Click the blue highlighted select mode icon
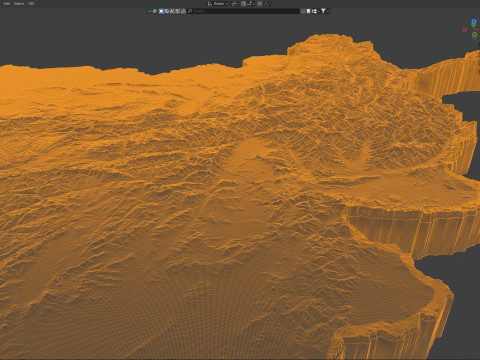The width and height of the screenshot is (480, 360). coord(161,11)
